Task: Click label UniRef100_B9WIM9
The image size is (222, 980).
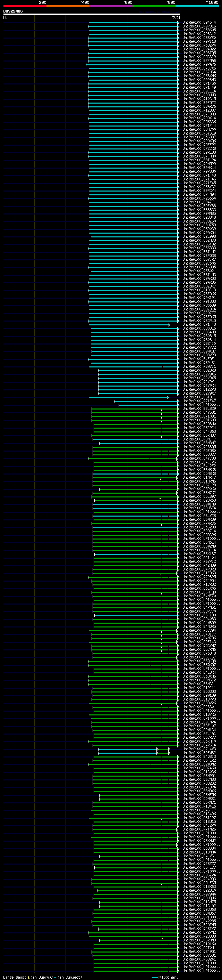Action: click(199, 504)
